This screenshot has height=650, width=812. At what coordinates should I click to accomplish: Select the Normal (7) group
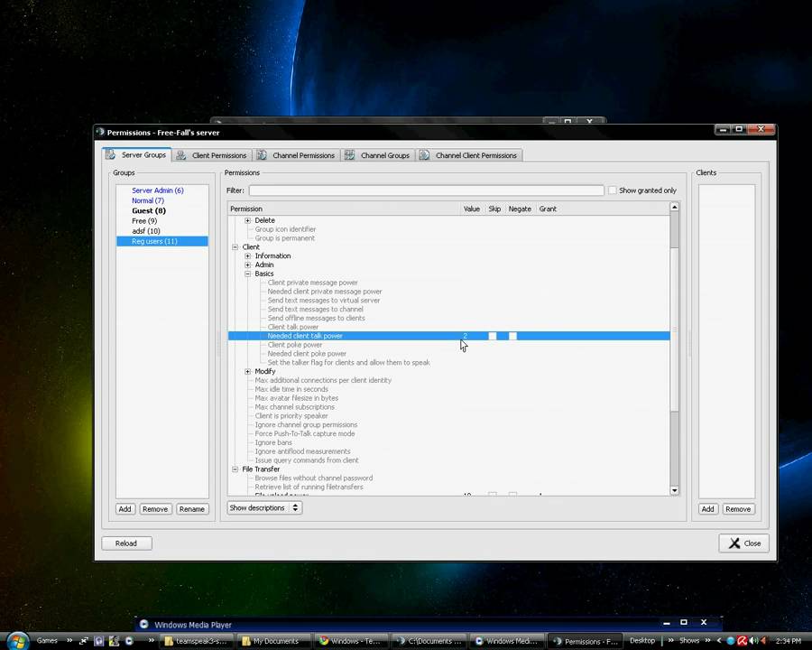pos(148,200)
